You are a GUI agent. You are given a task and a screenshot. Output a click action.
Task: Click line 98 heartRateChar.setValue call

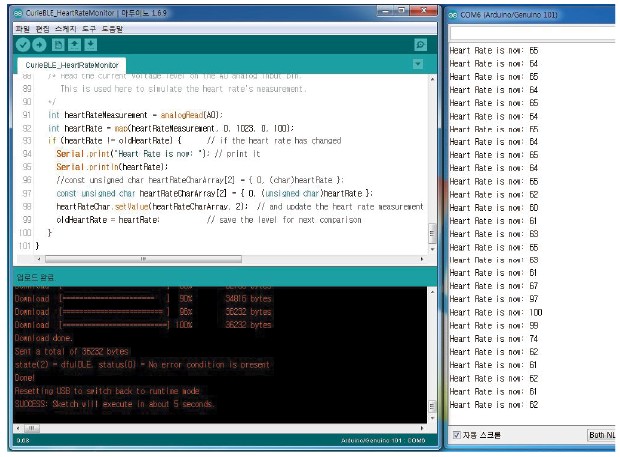click(152, 207)
